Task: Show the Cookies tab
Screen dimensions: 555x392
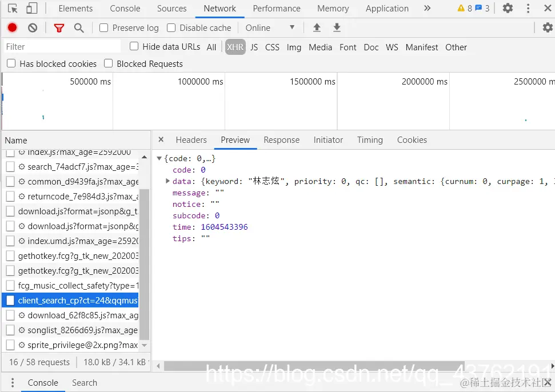Action: click(412, 140)
